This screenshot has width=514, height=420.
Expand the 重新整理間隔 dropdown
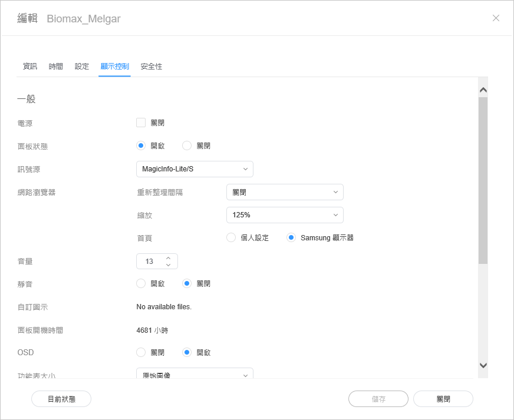point(285,193)
